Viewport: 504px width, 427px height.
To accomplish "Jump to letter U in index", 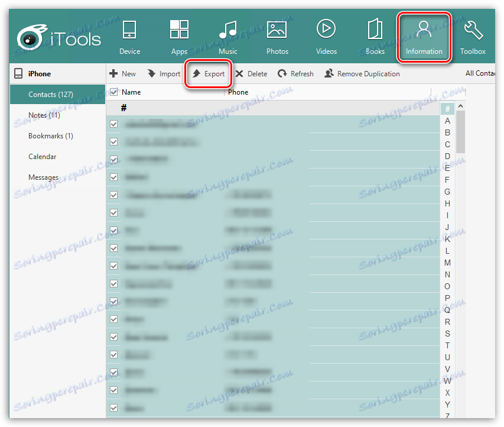I will (447, 357).
